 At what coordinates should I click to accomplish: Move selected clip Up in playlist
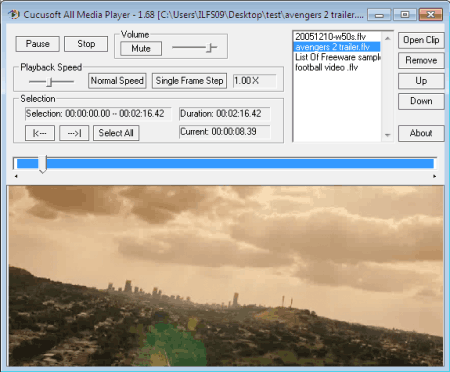coord(421,81)
